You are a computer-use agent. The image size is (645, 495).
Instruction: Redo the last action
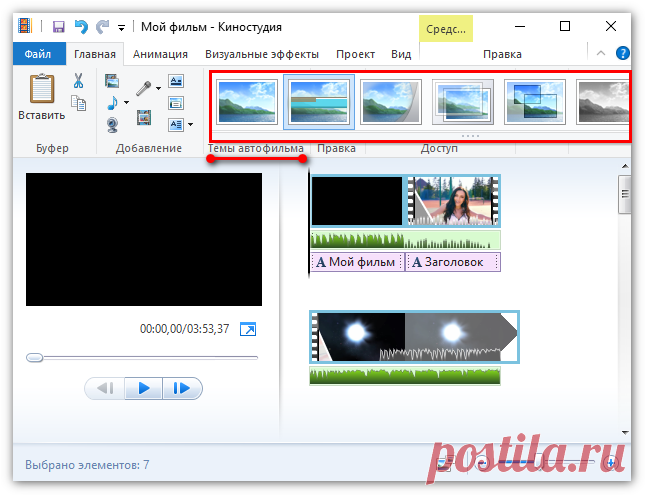click(102, 27)
